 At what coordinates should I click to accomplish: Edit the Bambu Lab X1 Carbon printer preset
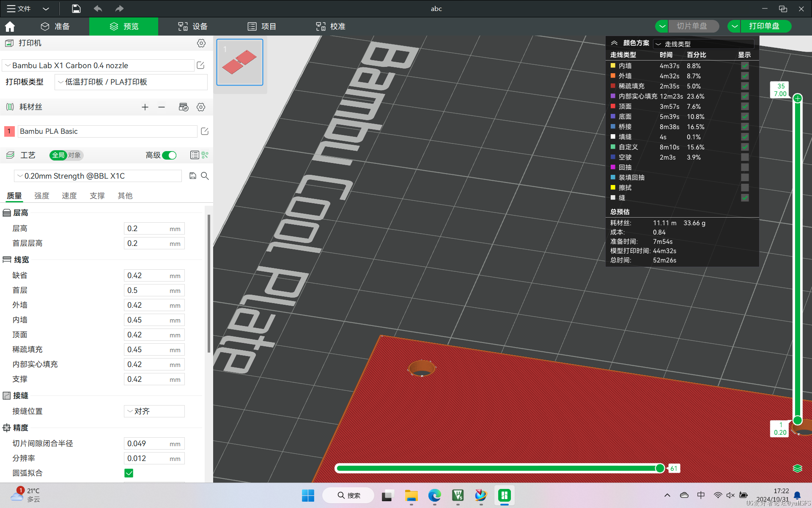pyautogui.click(x=201, y=65)
